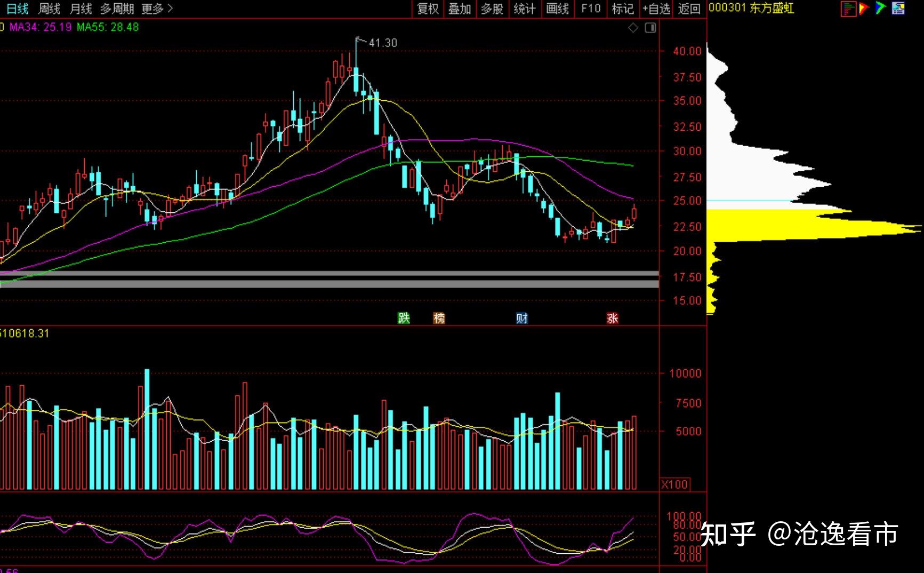Open the blue picture-style panel icon

pyautogui.click(x=898, y=9)
